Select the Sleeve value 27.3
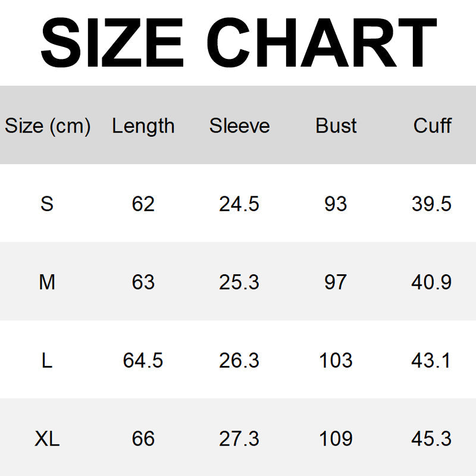The height and width of the screenshot is (476, 476). point(239,439)
